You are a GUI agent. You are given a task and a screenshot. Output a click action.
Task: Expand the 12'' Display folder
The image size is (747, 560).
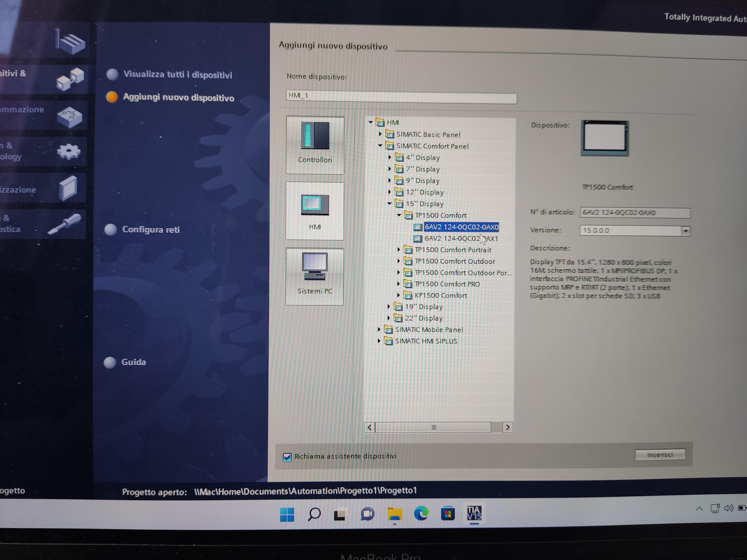click(390, 192)
